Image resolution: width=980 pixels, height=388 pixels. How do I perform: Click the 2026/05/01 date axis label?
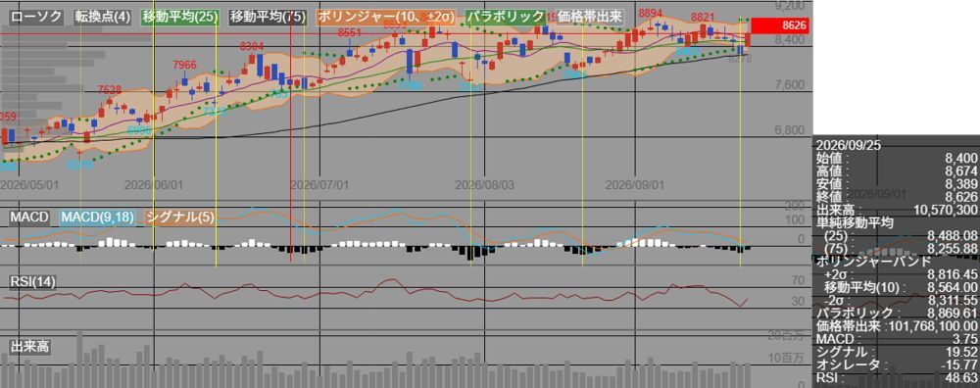pyautogui.click(x=29, y=185)
